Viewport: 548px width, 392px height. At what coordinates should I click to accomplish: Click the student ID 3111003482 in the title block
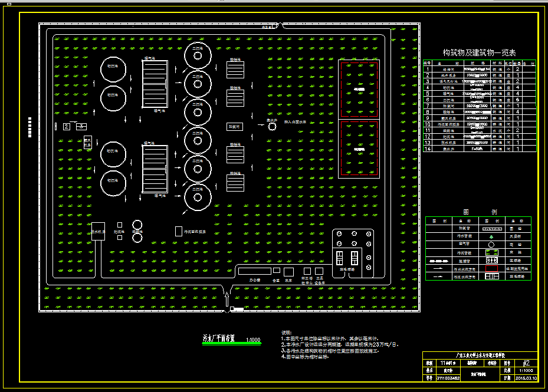click(x=448, y=378)
